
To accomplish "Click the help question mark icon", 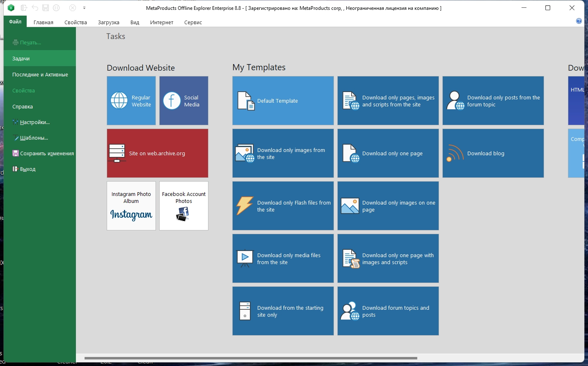I will click(x=579, y=21).
